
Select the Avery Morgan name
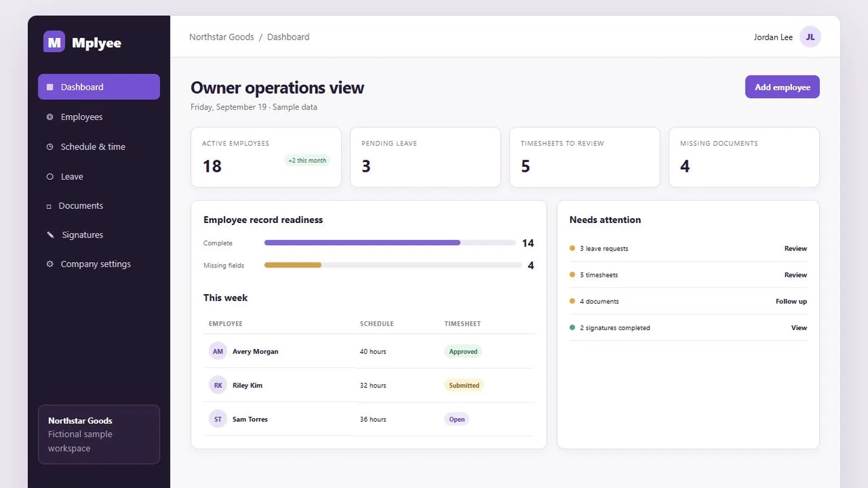coord(256,351)
